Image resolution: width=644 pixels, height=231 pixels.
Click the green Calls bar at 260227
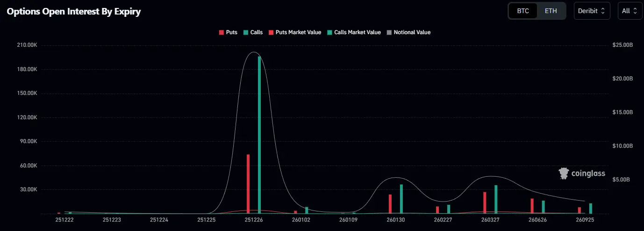coord(449,209)
